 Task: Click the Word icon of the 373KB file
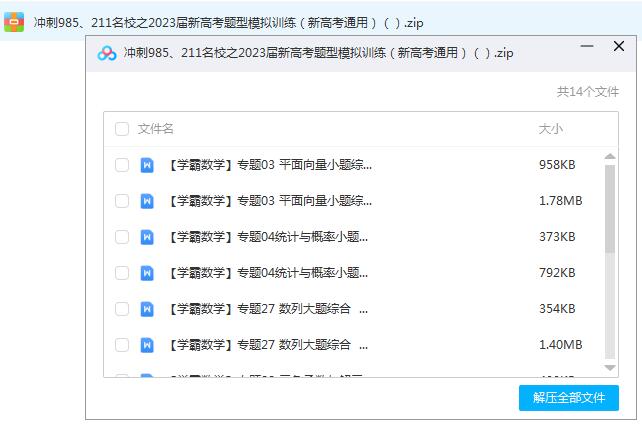tap(147, 237)
